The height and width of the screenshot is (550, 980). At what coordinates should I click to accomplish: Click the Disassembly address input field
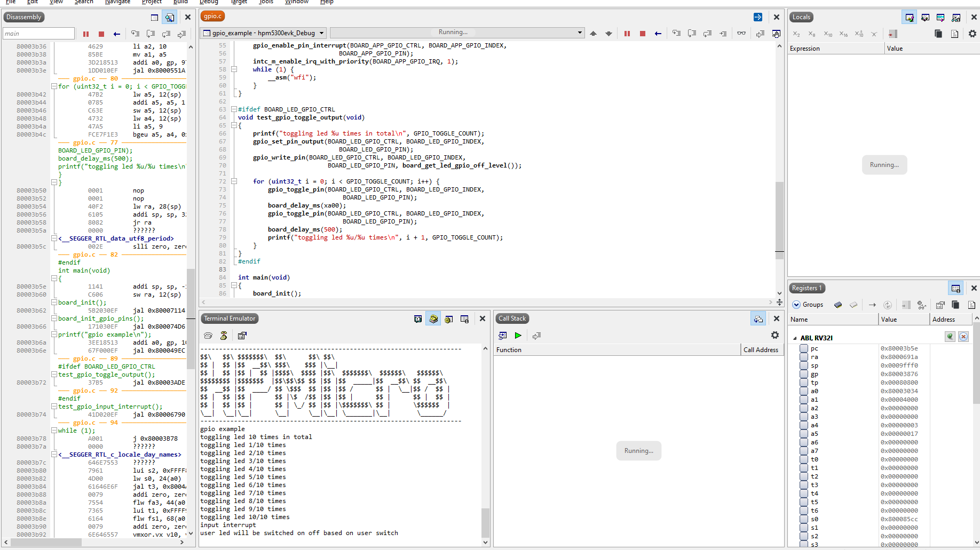38,34
